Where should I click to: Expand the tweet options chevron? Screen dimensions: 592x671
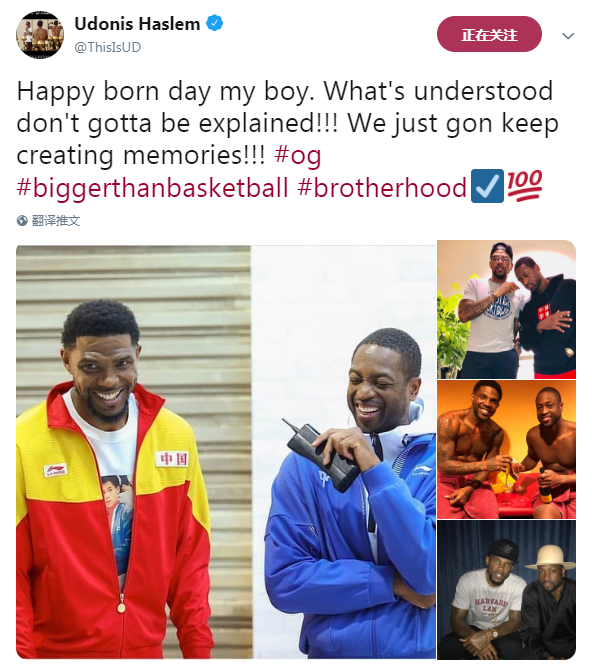pyautogui.click(x=568, y=36)
